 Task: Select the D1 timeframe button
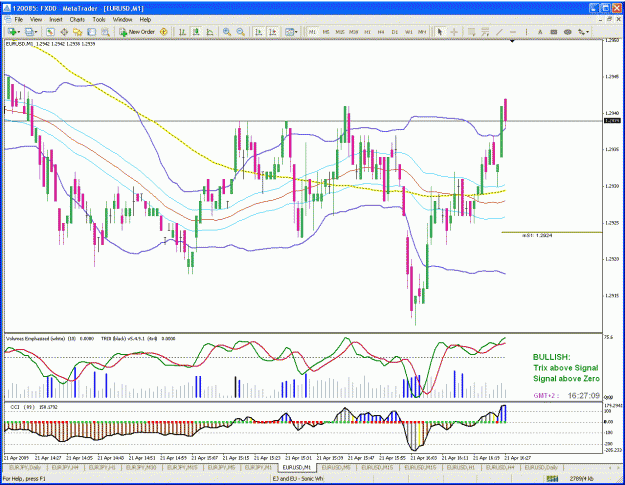point(395,32)
